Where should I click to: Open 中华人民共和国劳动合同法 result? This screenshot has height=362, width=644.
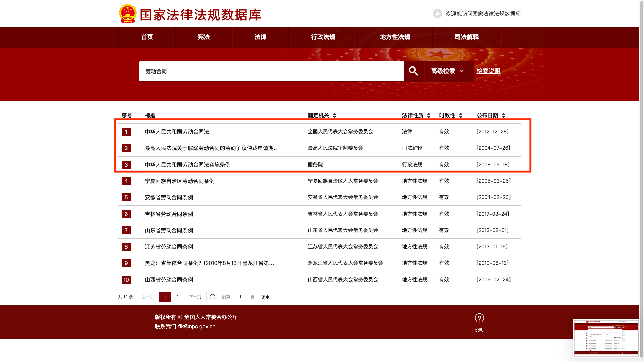click(177, 132)
